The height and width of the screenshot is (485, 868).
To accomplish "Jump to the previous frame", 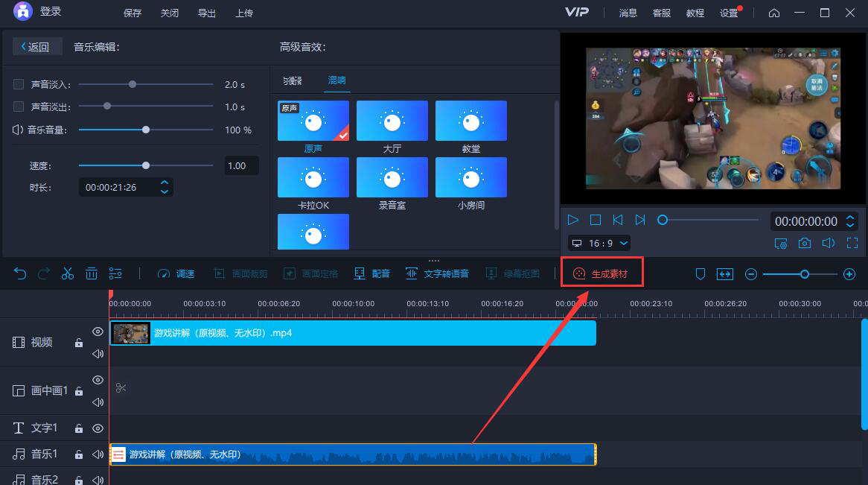I will pyautogui.click(x=618, y=220).
